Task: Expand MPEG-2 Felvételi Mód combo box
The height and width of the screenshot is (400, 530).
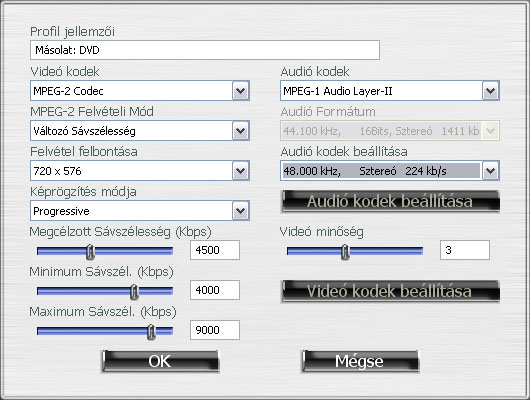Action: [140, 131]
